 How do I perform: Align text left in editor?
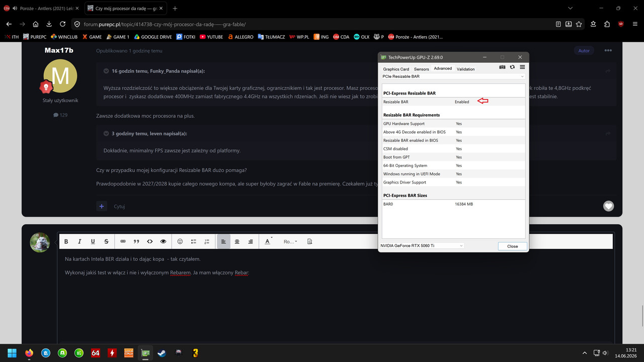coord(223,241)
